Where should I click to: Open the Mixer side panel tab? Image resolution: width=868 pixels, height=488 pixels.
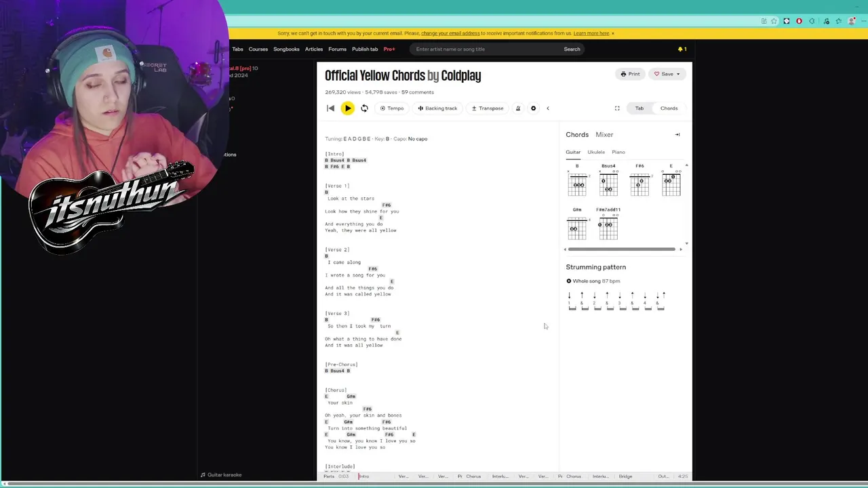click(604, 135)
